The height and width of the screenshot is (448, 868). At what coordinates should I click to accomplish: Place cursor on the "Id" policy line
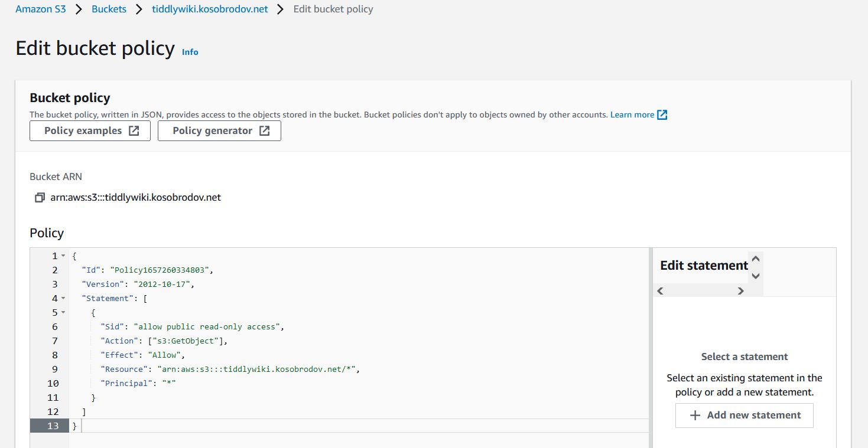click(x=147, y=270)
